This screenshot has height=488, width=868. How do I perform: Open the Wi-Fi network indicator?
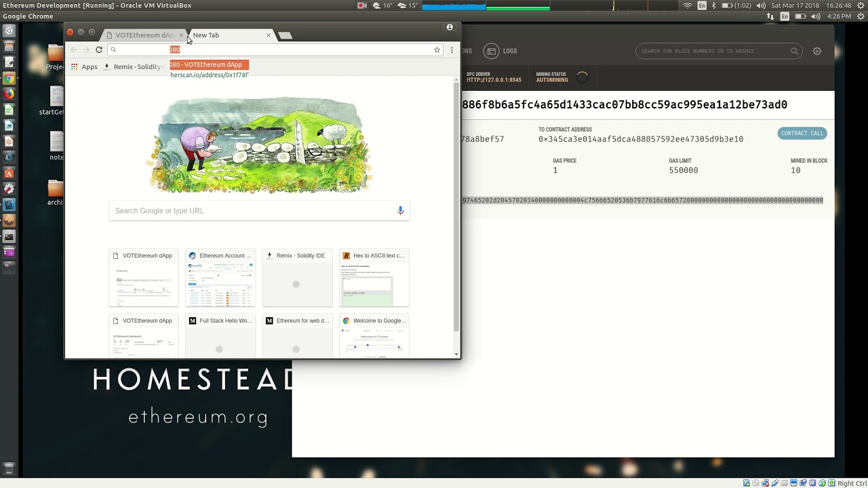(688, 5)
